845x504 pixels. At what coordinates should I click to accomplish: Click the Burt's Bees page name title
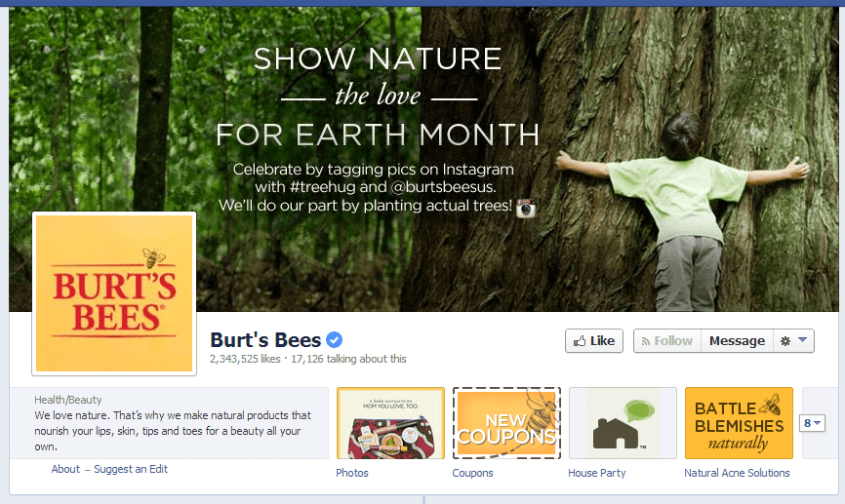click(x=265, y=340)
